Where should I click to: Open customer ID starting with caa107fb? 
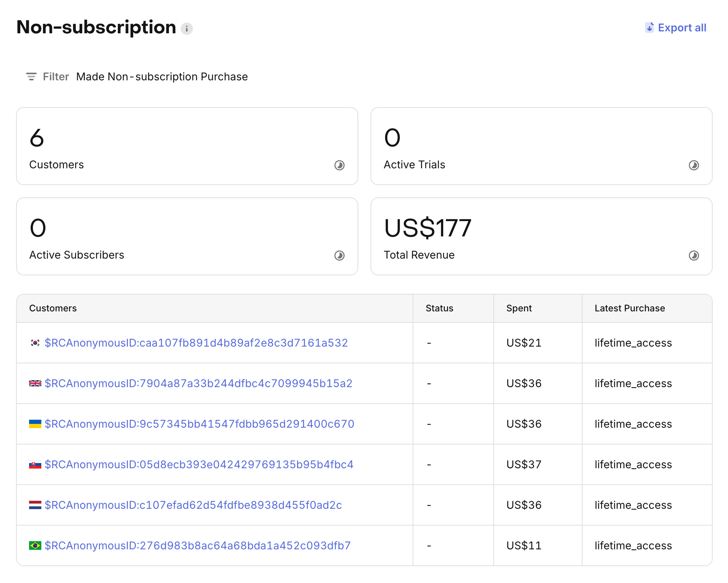[196, 343]
